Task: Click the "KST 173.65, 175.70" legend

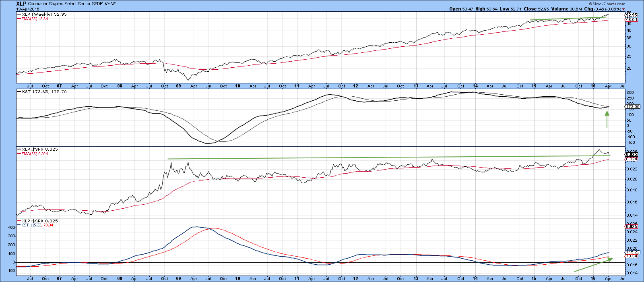Action: (42, 92)
